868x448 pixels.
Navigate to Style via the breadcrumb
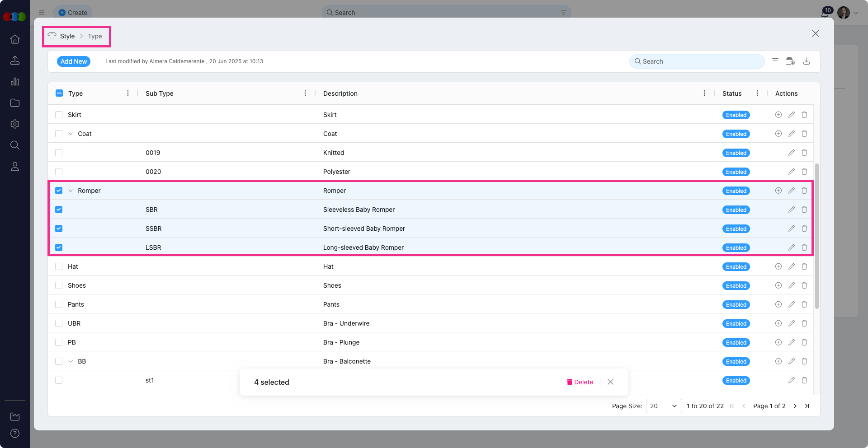point(67,36)
